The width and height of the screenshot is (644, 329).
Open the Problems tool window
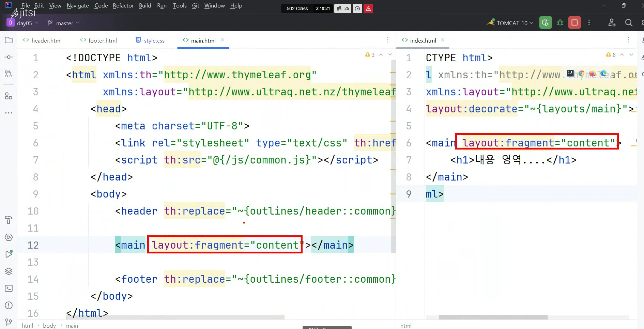point(9,305)
